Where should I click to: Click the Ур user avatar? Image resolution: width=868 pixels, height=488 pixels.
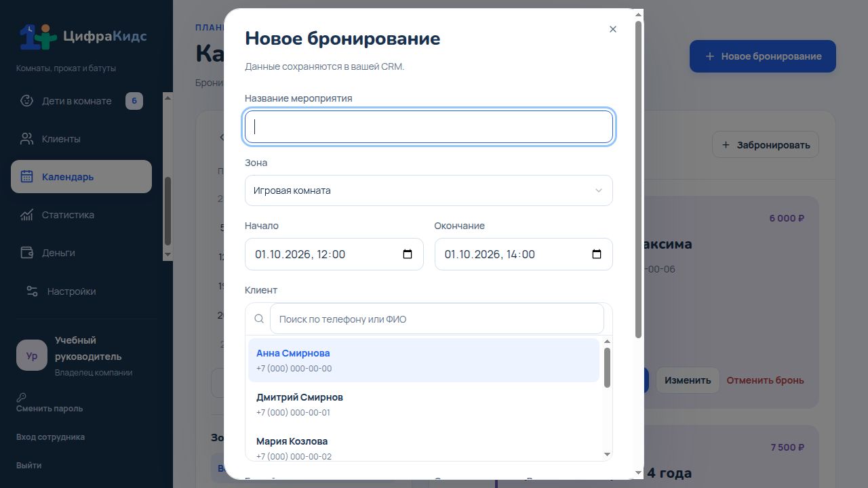(x=32, y=356)
